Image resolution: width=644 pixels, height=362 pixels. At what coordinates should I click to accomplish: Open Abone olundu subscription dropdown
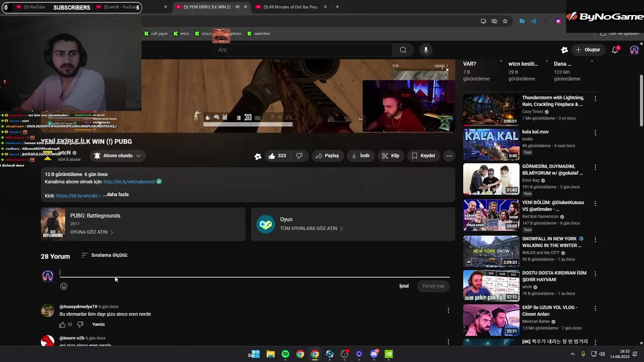(x=117, y=156)
